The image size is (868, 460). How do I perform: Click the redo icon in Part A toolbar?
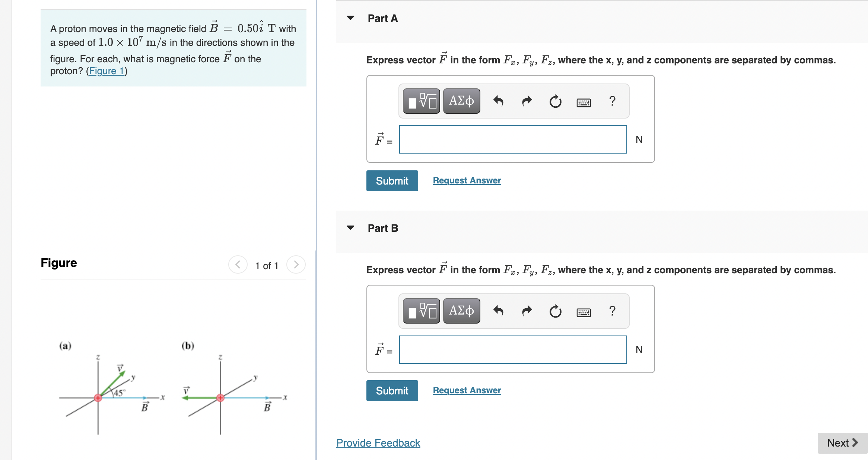[x=527, y=101]
